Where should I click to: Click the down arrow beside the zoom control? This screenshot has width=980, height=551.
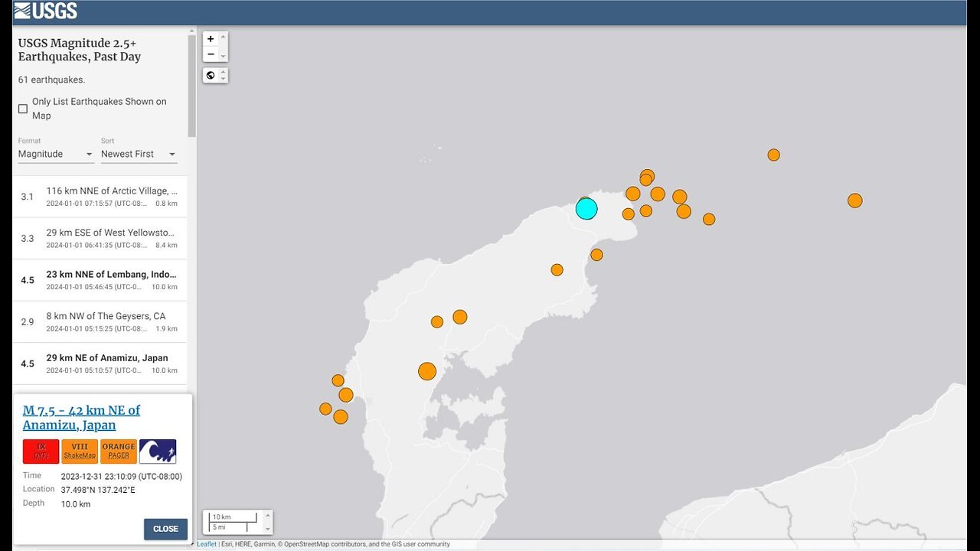point(224,57)
